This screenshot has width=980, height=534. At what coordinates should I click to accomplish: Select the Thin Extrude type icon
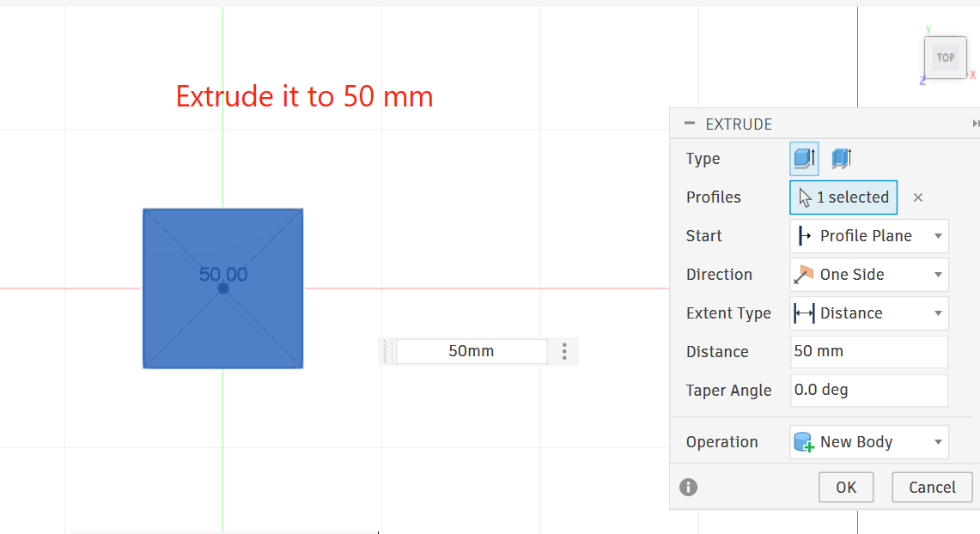(x=841, y=159)
